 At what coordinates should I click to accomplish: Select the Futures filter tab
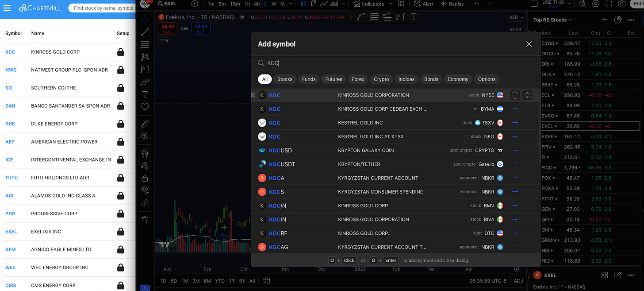coord(333,79)
